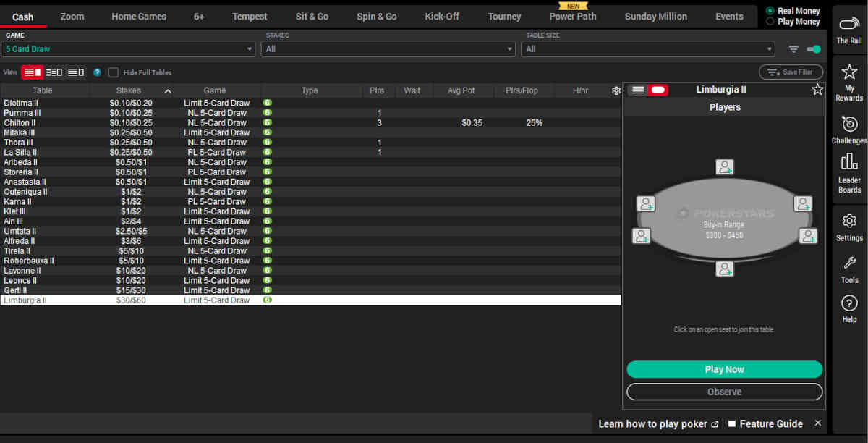Toggle the filters on/off switch
Screen dimensions: 868x443
(x=814, y=49)
